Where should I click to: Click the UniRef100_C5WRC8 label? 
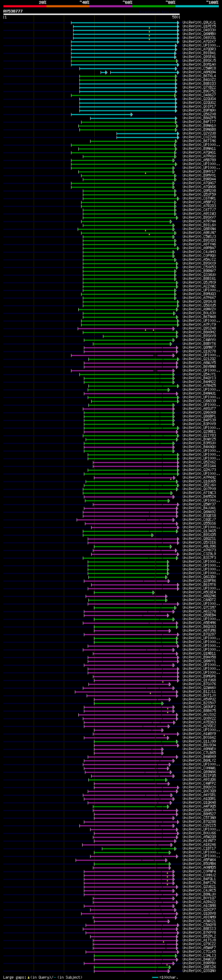click(x=199, y=68)
